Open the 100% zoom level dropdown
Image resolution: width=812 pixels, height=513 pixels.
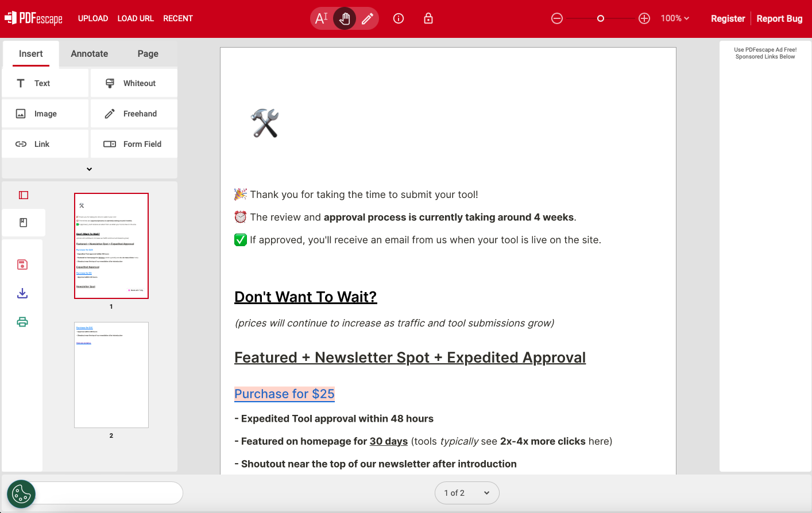(675, 18)
